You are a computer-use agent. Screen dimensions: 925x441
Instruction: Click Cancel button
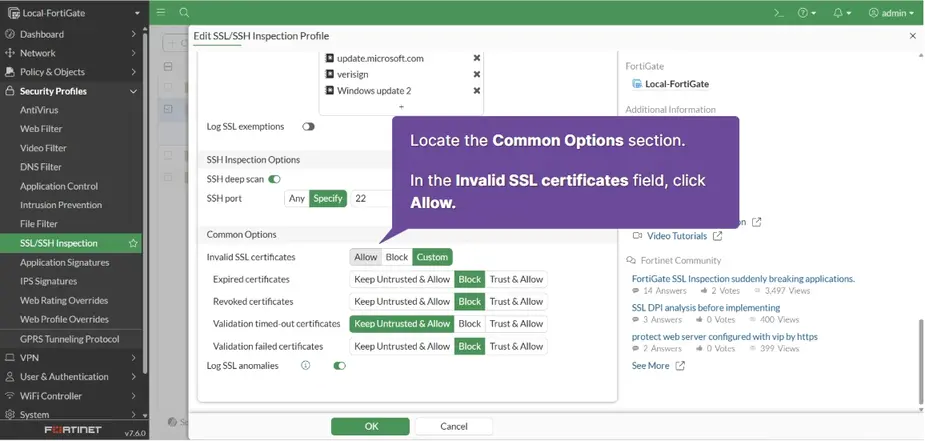click(454, 426)
